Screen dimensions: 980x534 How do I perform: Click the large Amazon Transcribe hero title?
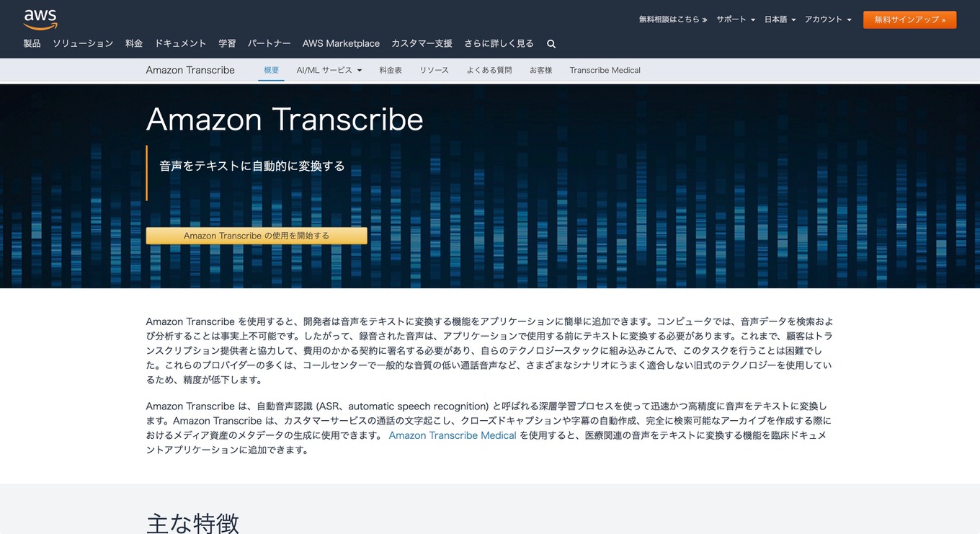click(x=285, y=120)
